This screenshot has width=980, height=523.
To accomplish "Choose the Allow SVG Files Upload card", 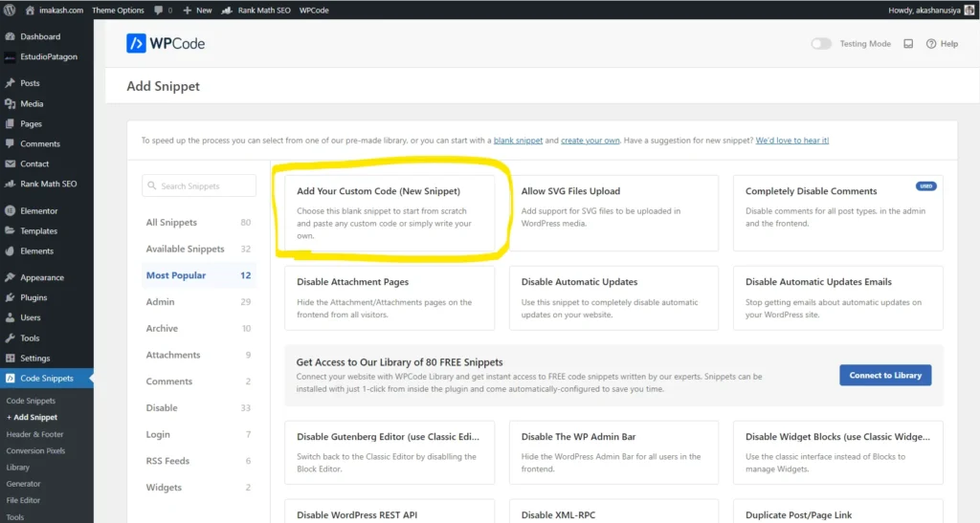I will [x=613, y=213].
